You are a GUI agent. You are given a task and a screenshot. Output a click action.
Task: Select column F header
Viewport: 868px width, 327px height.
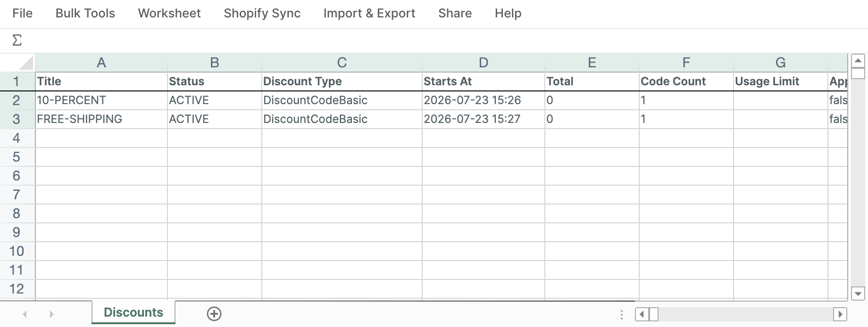pos(686,63)
